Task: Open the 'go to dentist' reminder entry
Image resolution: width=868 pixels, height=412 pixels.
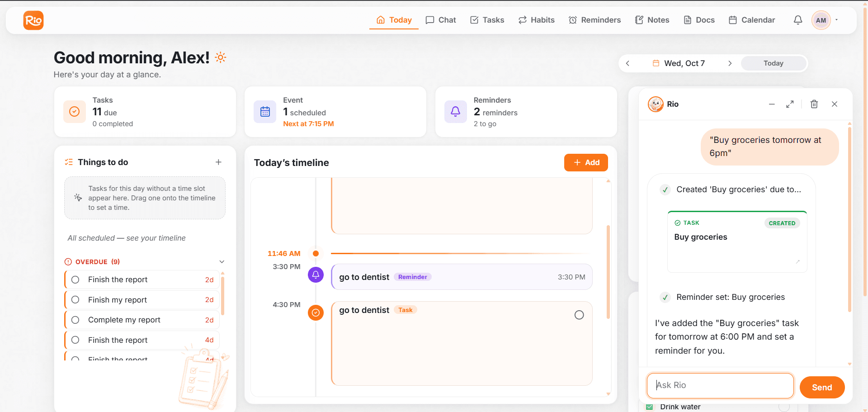Action: [x=462, y=277]
